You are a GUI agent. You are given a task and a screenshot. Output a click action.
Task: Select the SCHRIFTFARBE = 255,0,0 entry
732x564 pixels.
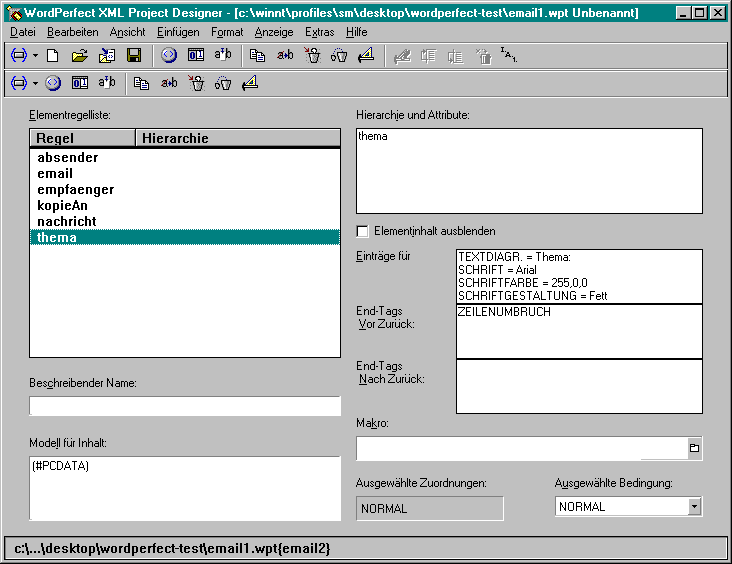click(x=522, y=283)
